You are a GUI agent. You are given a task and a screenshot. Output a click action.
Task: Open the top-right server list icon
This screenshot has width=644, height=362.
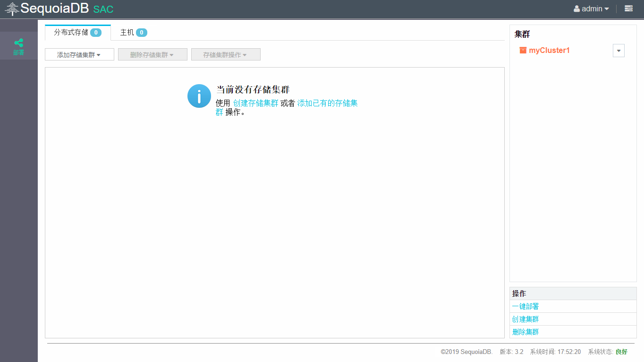628,9
